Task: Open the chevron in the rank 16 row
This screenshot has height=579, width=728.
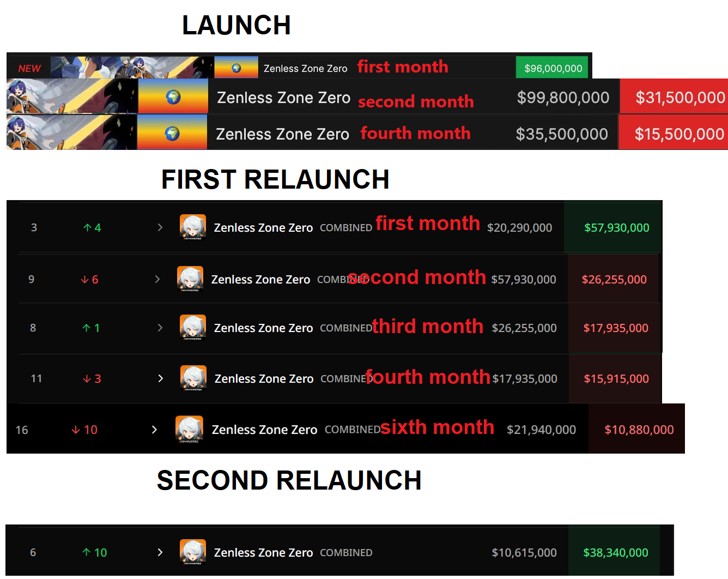Action: tap(154, 430)
